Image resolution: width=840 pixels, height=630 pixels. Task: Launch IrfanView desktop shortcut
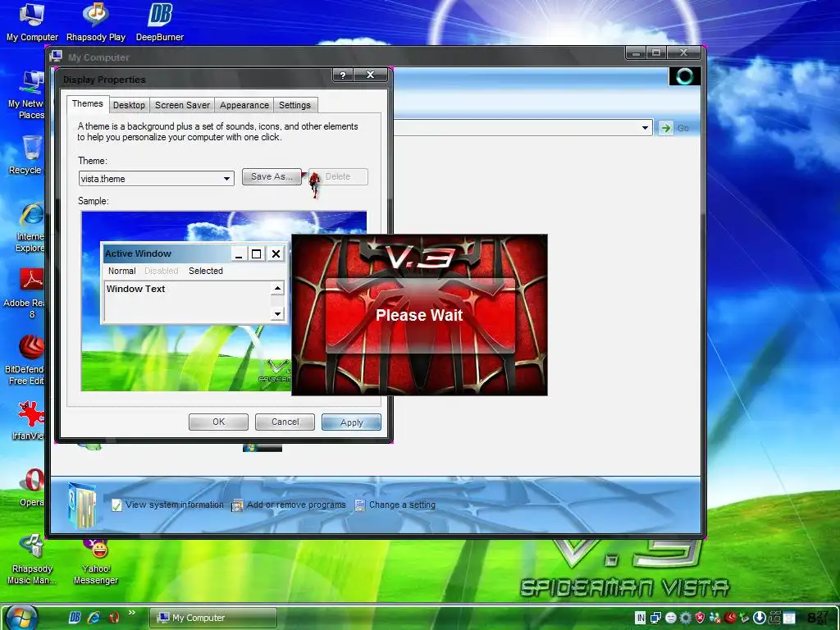pyautogui.click(x=30, y=421)
